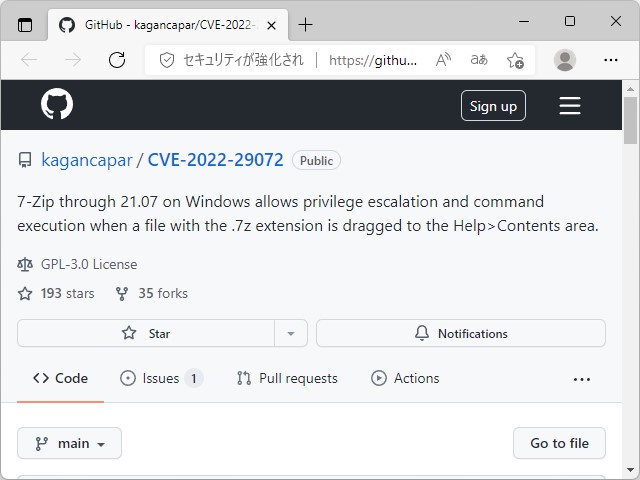This screenshot has height=480, width=640.
Task: Switch to the Actions tab
Action: [x=405, y=378]
